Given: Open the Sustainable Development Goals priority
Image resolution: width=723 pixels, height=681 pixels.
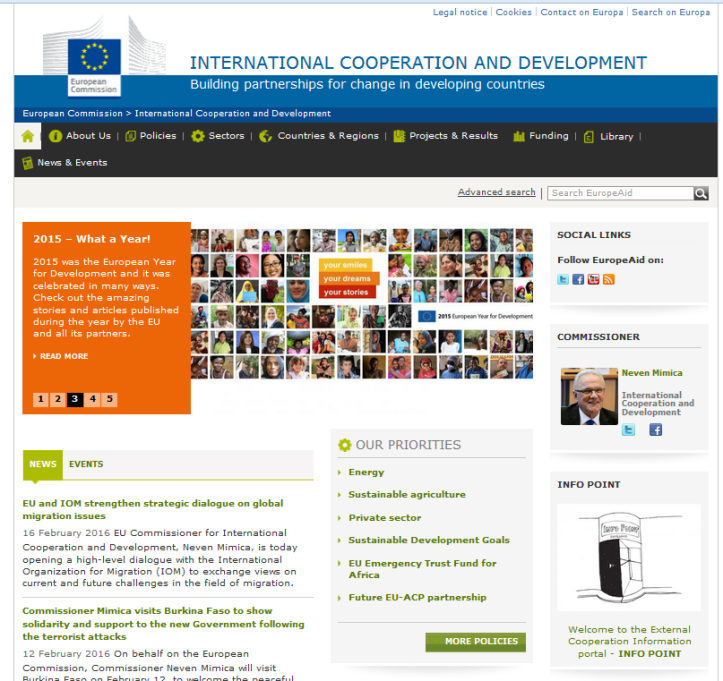Looking at the screenshot, I should (x=428, y=540).
